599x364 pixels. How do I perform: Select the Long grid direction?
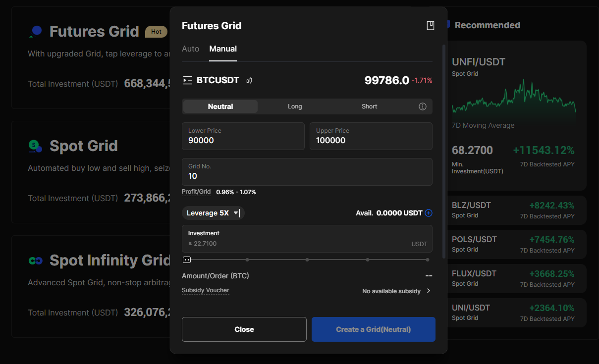(295, 106)
